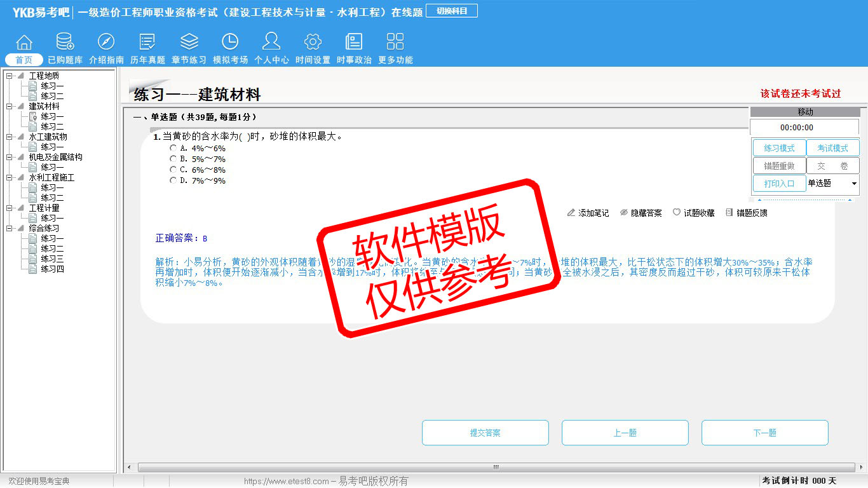
Task: Go to next question with 下一题
Action: pyautogui.click(x=764, y=433)
